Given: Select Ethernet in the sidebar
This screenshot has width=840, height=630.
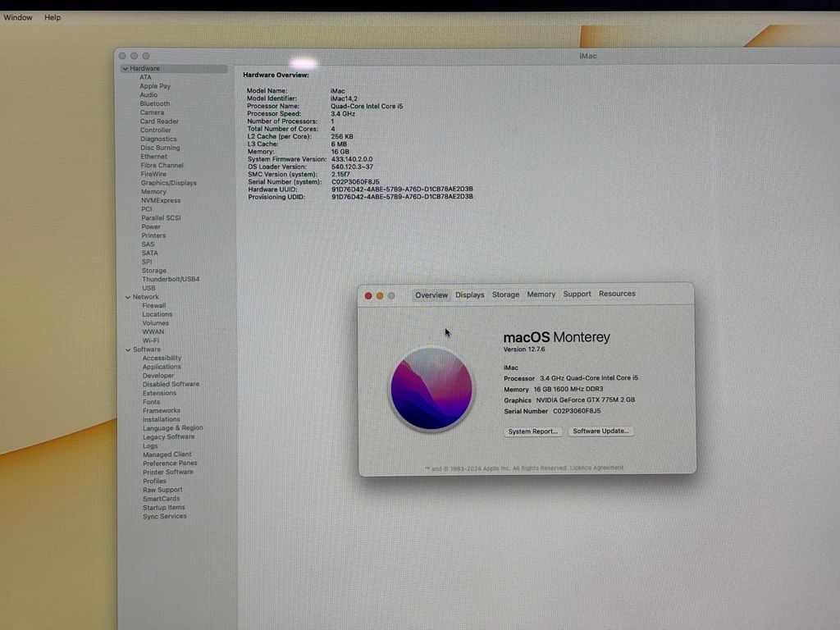Looking at the screenshot, I should click(153, 157).
